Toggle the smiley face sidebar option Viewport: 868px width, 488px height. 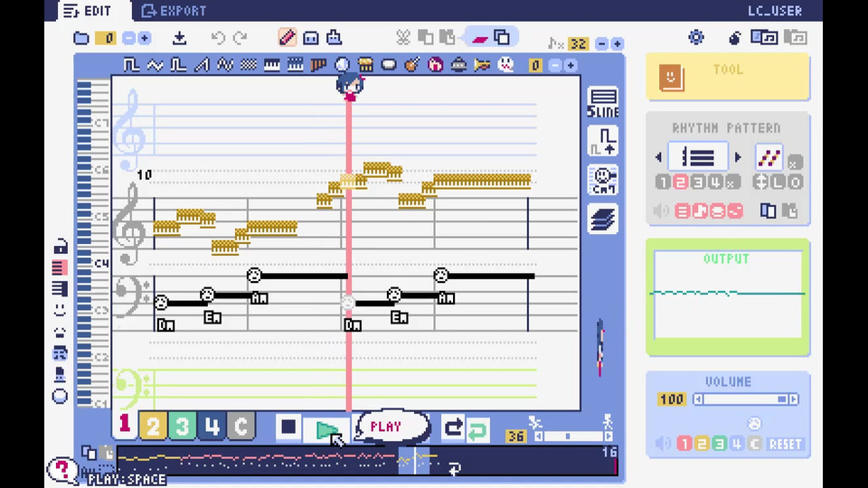(x=60, y=310)
